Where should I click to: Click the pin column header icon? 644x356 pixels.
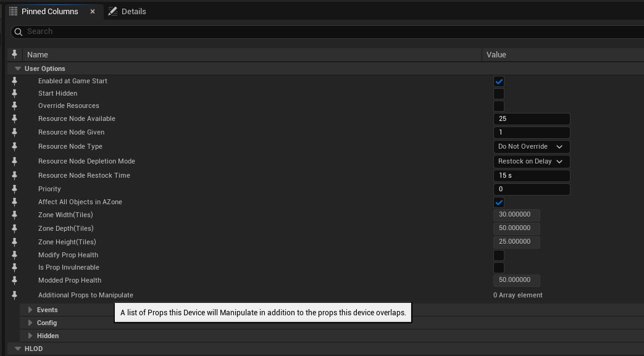pyautogui.click(x=14, y=54)
